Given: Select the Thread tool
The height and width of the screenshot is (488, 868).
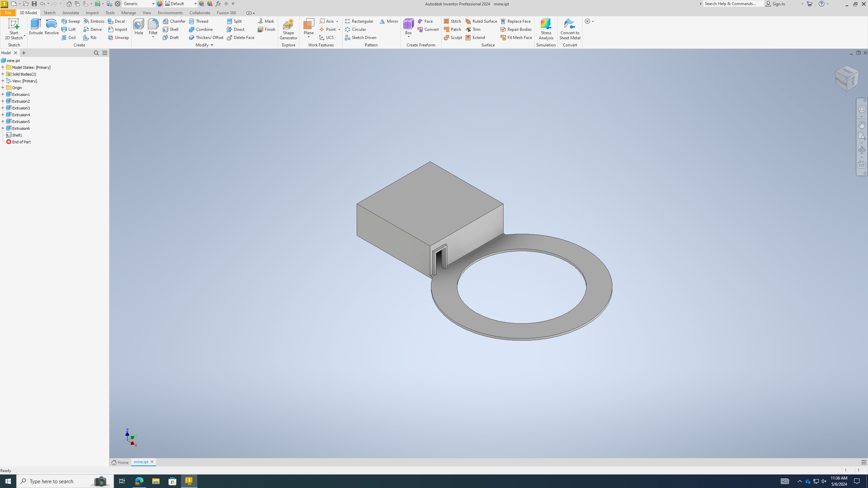Looking at the screenshot, I should point(199,21).
